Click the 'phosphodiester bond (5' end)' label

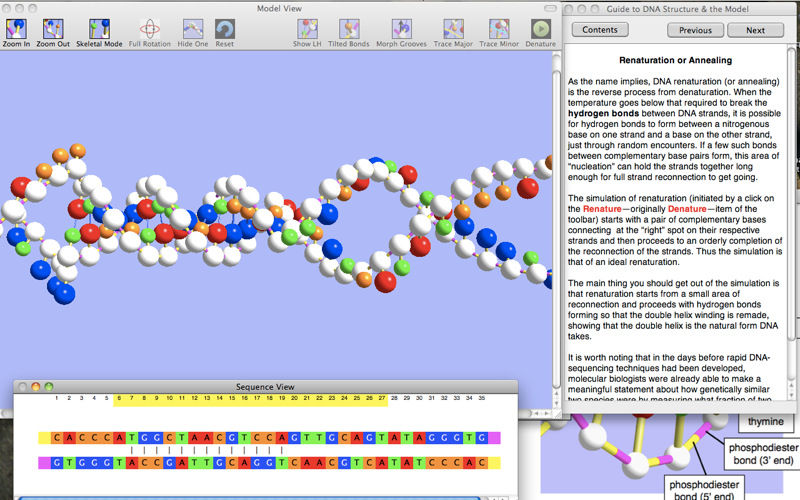click(704, 489)
